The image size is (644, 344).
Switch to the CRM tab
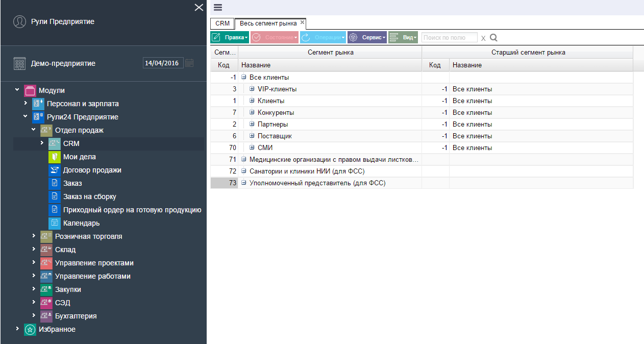(222, 23)
